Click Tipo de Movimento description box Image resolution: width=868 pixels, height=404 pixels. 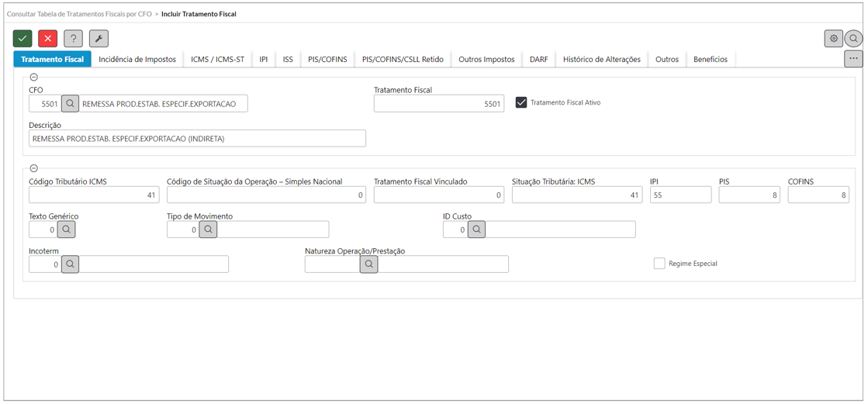click(x=273, y=230)
